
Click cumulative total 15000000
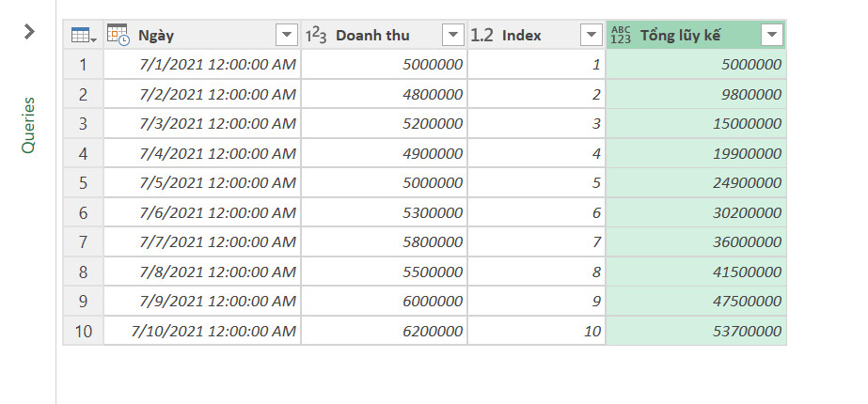(x=697, y=124)
